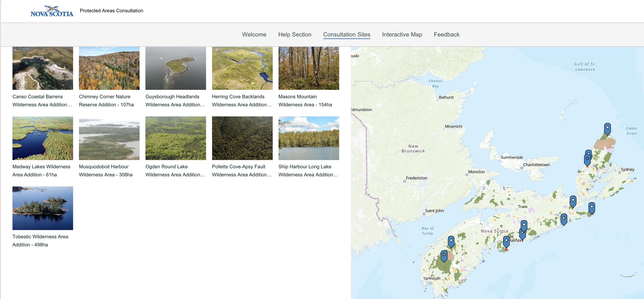The image size is (644, 299).
Task: Select the pin on the brown Tobeatic area
Action: point(444,256)
